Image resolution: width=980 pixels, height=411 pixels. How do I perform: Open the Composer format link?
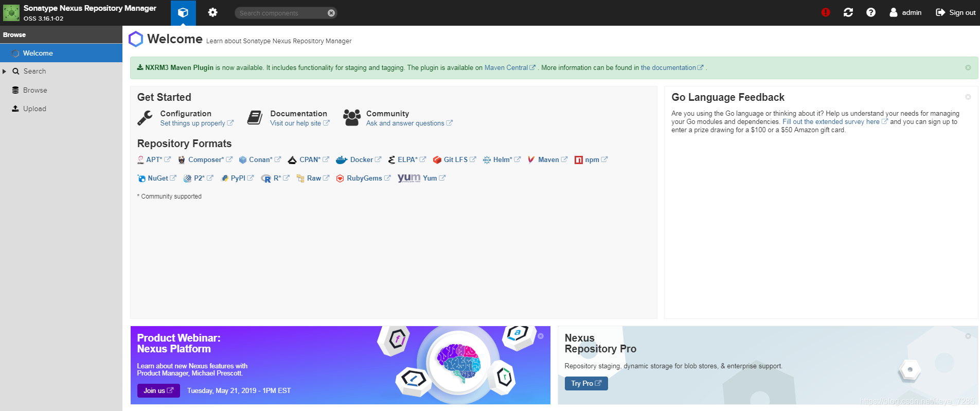(x=210, y=160)
